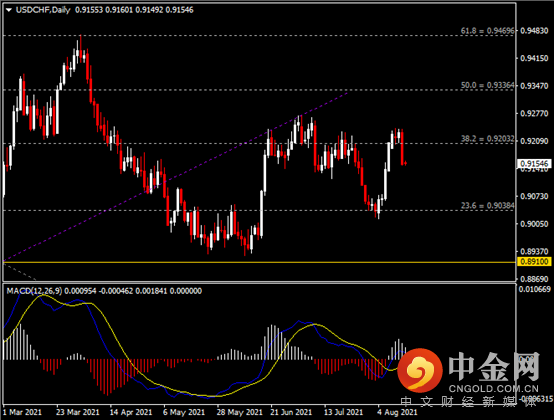Select the USDCHF,Daily chart title
Screen dimensions: 554x420
(x=43, y=10)
